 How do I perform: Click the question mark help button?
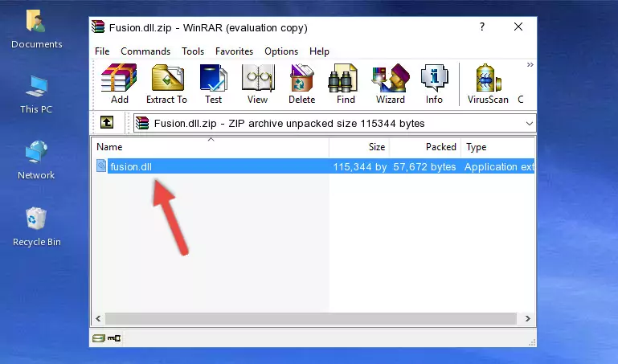click(482, 27)
